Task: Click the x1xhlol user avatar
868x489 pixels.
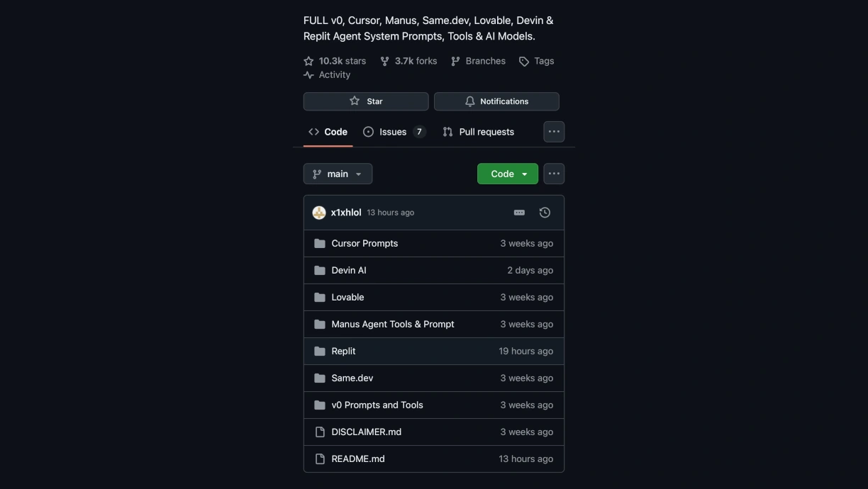Action: click(x=319, y=213)
